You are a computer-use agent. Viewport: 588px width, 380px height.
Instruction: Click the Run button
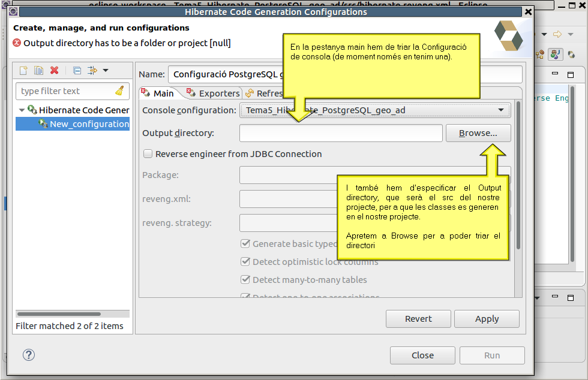point(492,355)
